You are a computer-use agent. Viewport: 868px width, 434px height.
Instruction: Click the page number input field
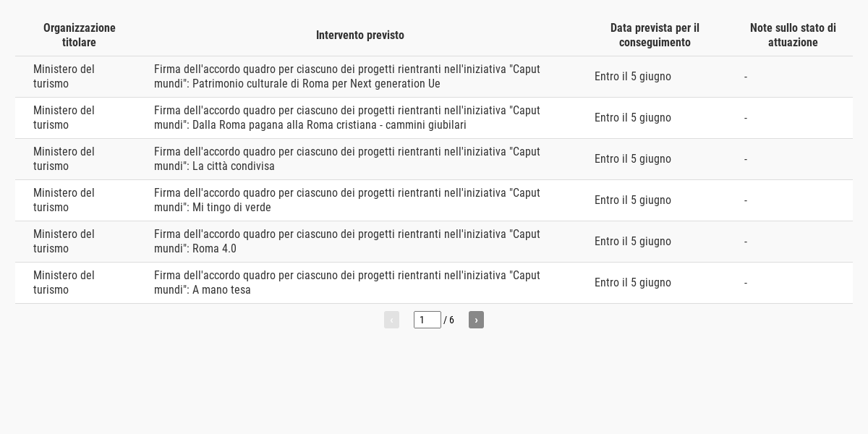coord(427,320)
